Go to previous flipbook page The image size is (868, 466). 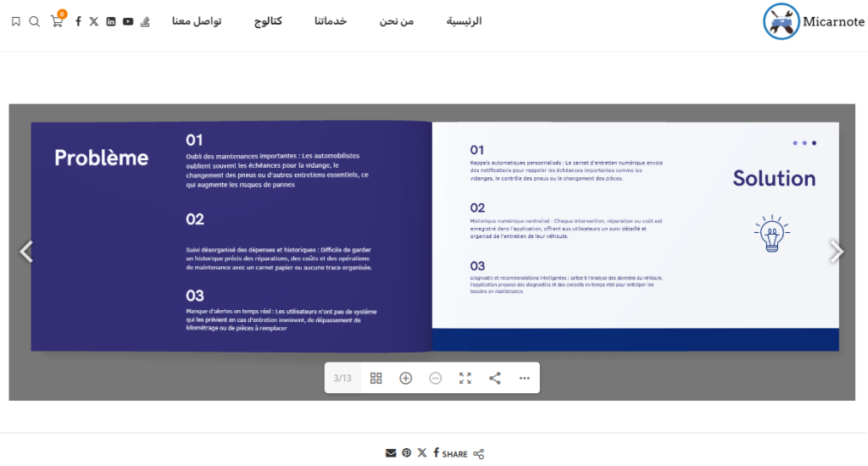[26, 252]
